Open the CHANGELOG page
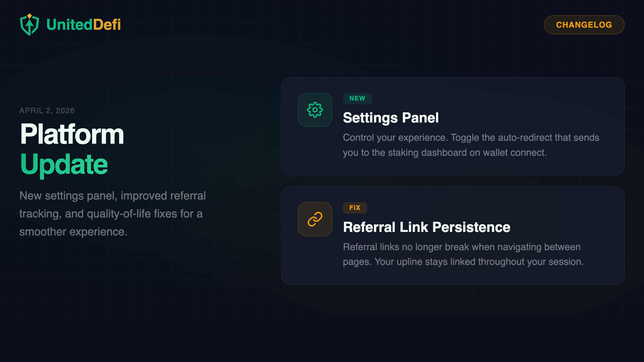The image size is (644, 362). [584, 25]
